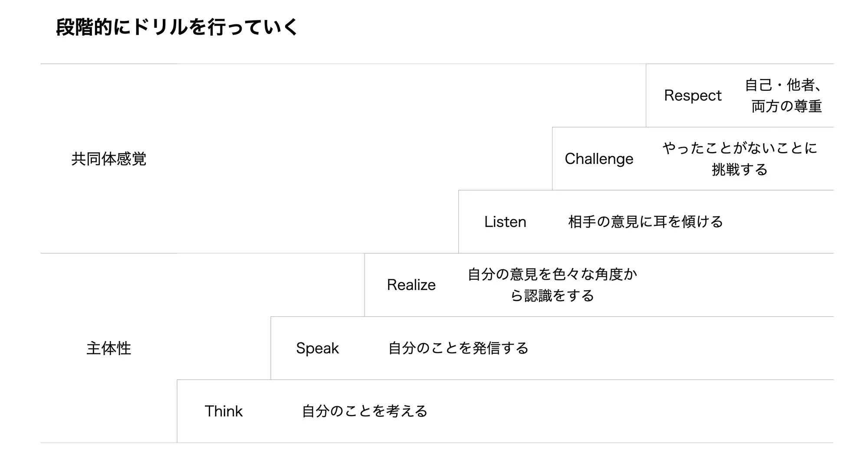Select the Respect step label

tap(693, 96)
